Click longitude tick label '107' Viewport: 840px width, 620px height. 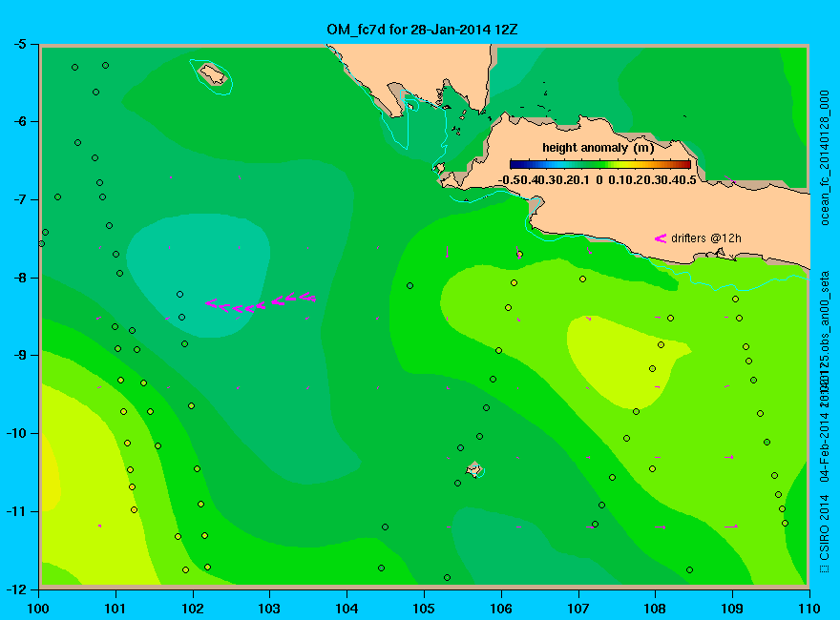[578, 609]
